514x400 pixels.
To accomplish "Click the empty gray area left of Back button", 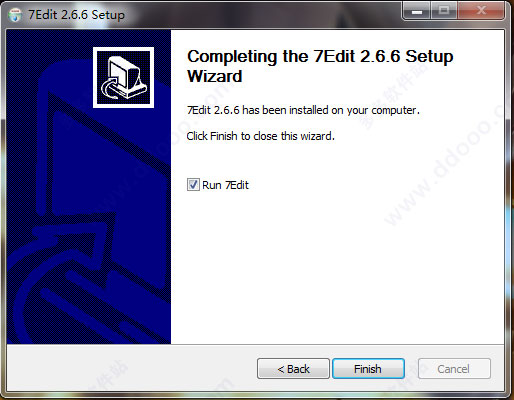I will pos(130,368).
